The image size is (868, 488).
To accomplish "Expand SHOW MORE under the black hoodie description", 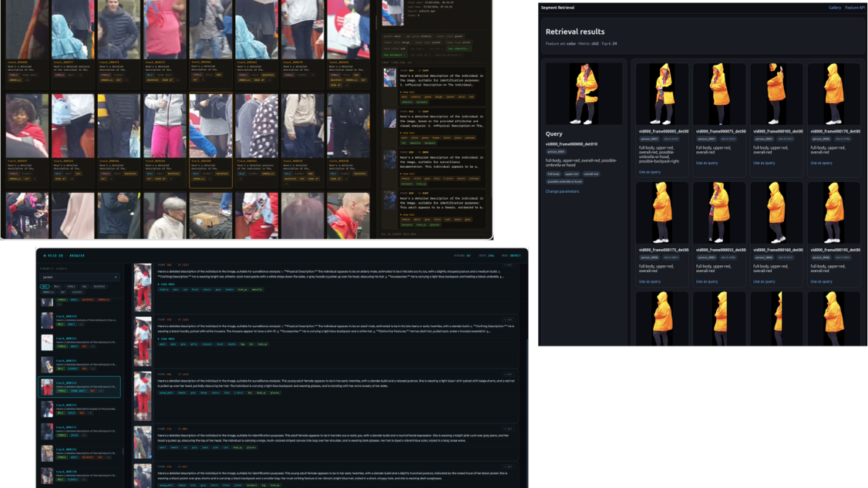I will click(166, 338).
